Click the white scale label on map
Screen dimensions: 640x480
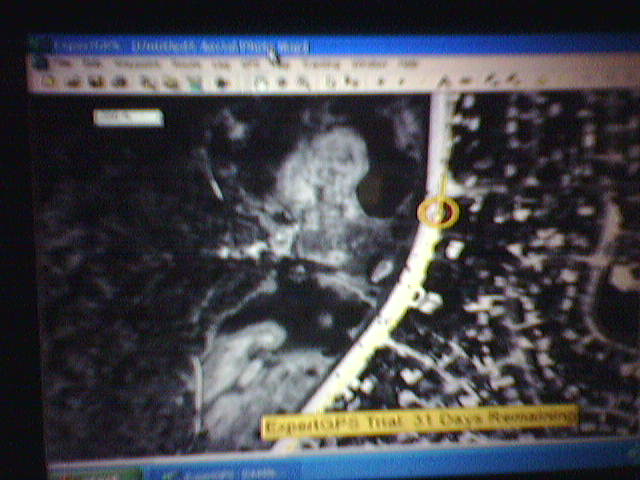(x=127, y=118)
